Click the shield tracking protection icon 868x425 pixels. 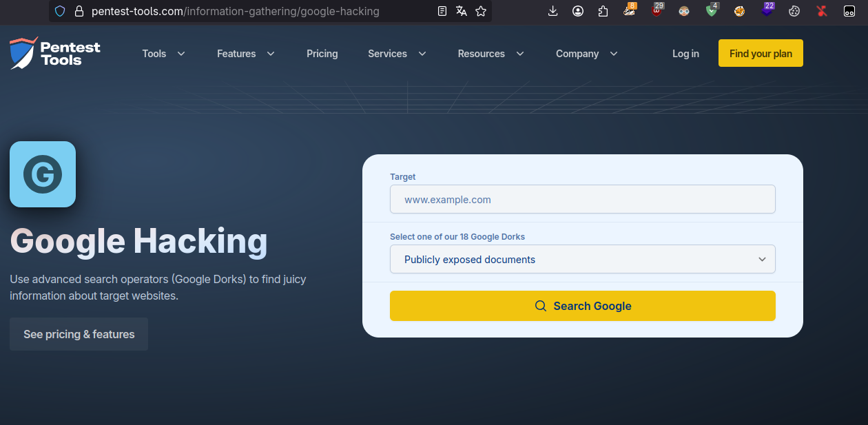pyautogui.click(x=60, y=11)
